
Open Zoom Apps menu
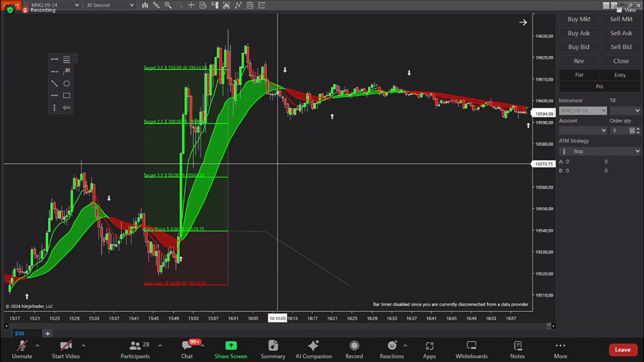point(429,350)
